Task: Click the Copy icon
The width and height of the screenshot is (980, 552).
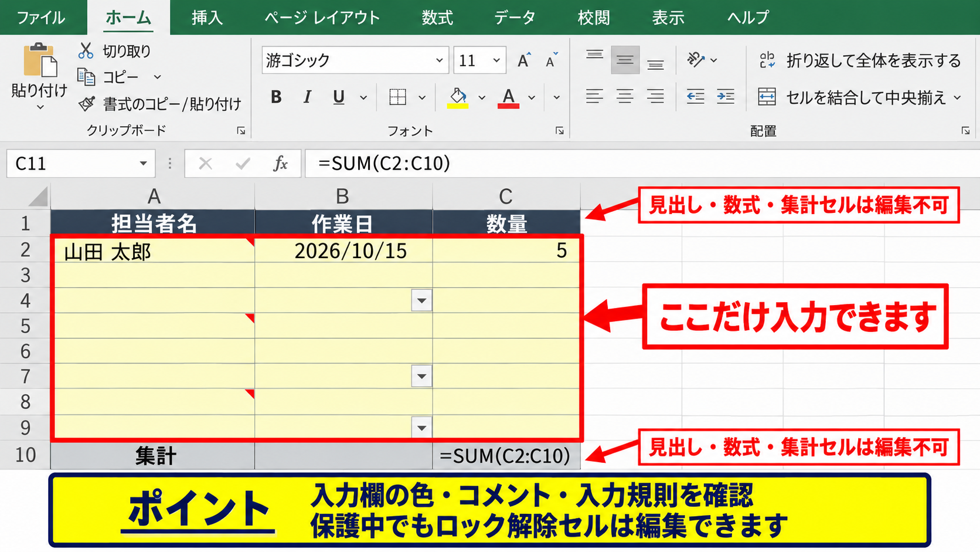Action: click(x=86, y=77)
